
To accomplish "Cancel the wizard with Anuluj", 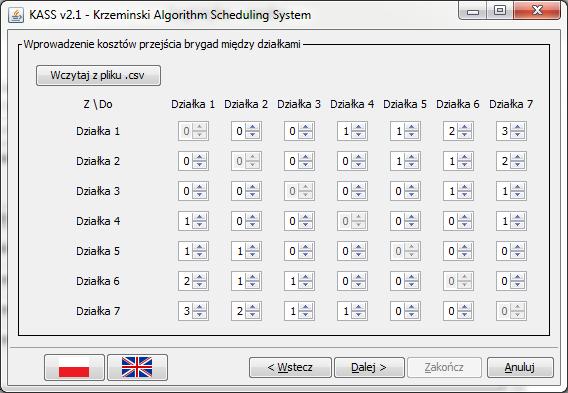I will click(520, 368).
